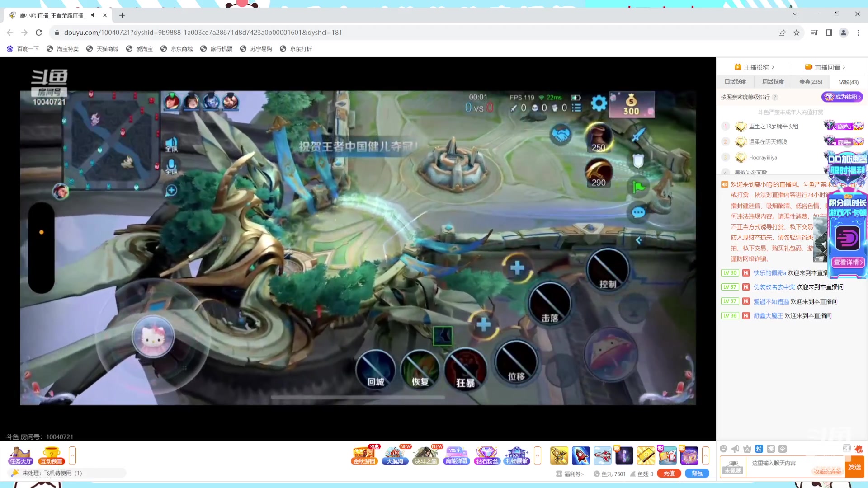The image size is (868, 488).
Task: Open the 互动预言 prediction icon
Action: (51, 455)
